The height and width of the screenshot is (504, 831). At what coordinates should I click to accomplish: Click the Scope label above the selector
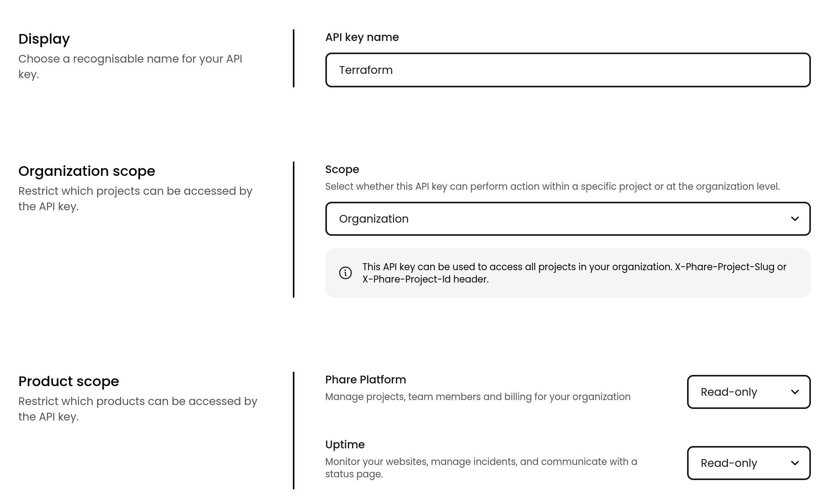pyautogui.click(x=342, y=169)
